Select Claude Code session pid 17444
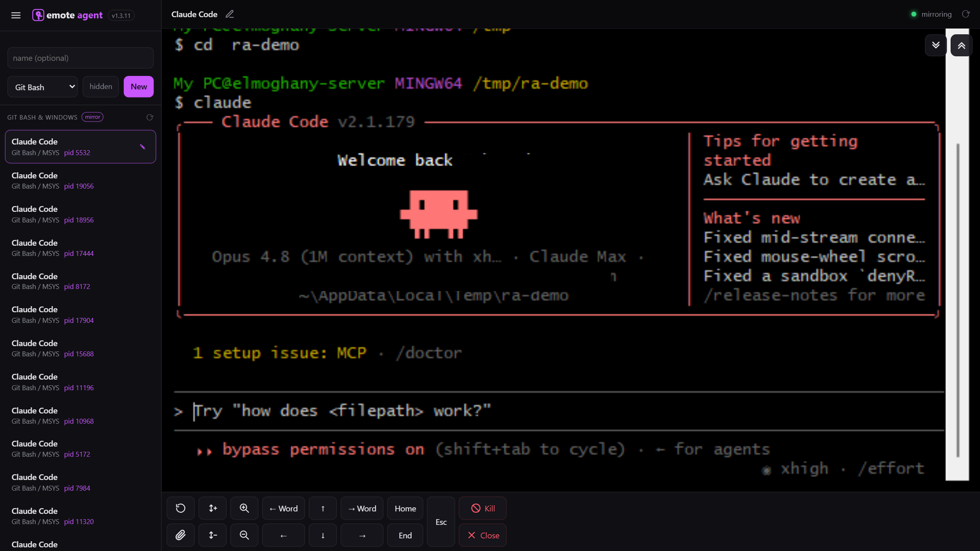The height and width of the screenshot is (551, 980). click(80, 248)
